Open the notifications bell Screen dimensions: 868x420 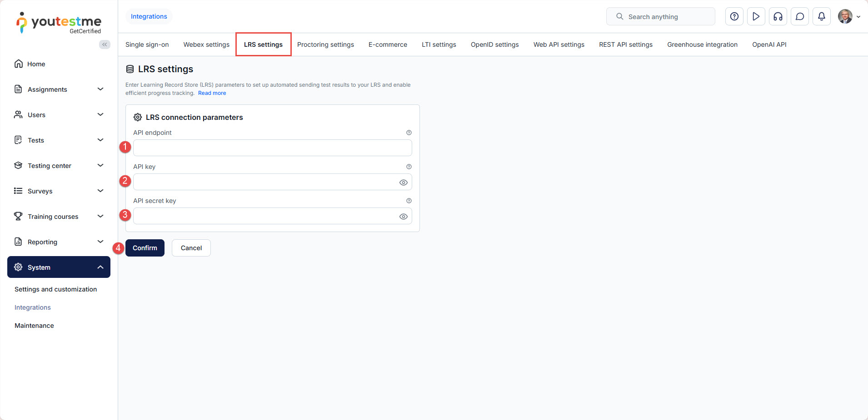tap(821, 17)
